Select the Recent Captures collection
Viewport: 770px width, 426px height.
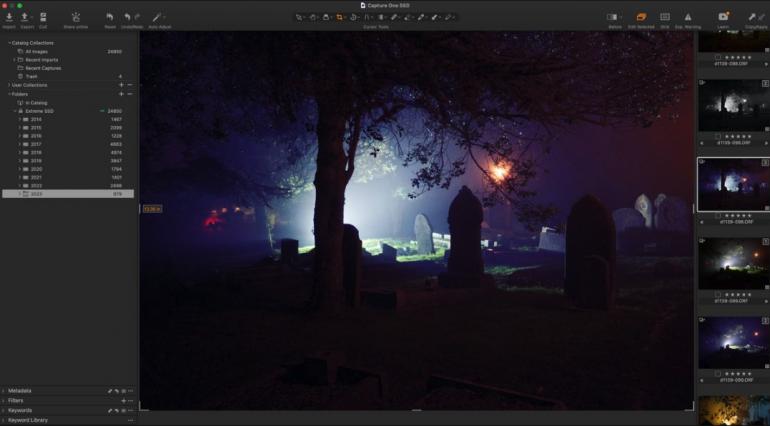pyautogui.click(x=68, y=68)
